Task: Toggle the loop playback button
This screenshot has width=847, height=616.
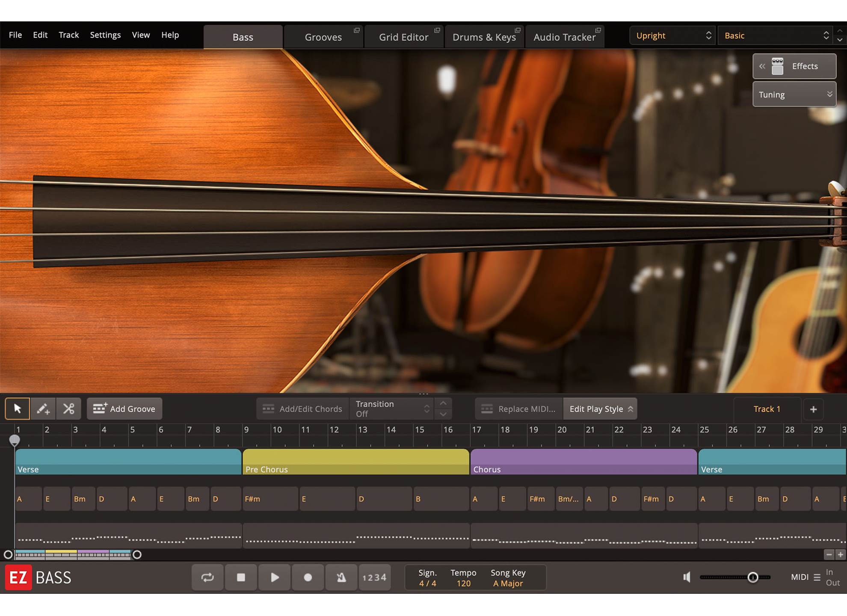Action: (x=207, y=577)
